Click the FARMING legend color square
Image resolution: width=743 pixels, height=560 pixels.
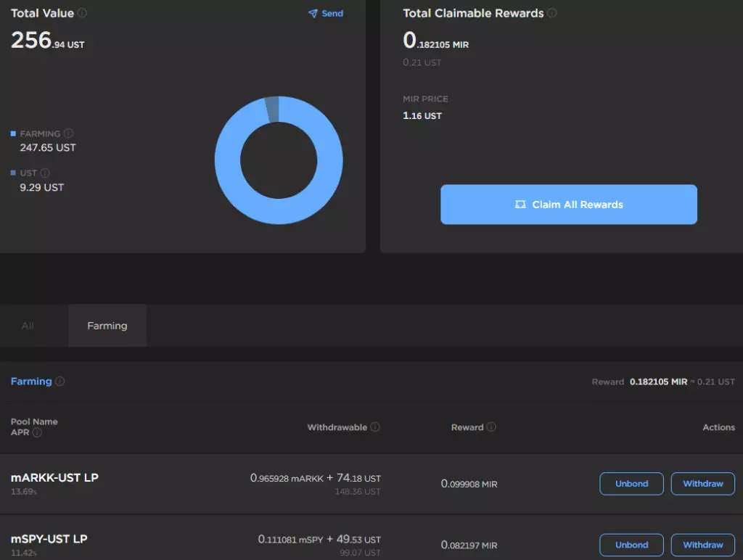(x=13, y=134)
